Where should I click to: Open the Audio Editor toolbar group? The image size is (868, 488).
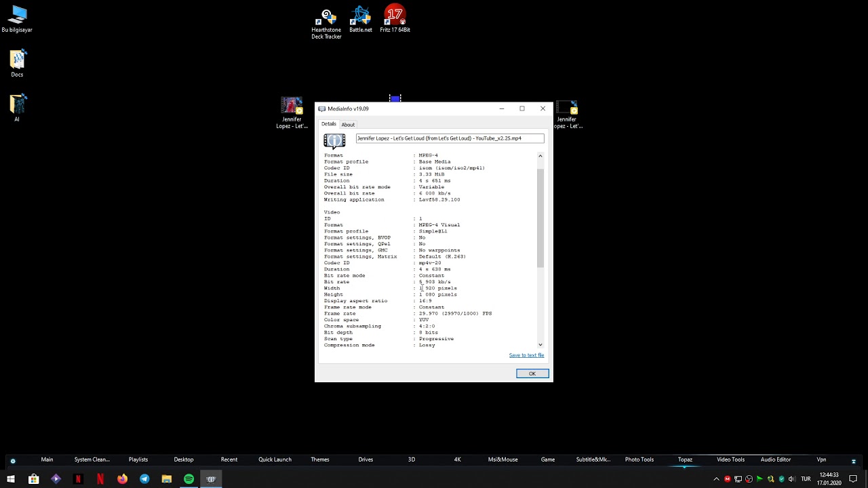click(x=776, y=460)
